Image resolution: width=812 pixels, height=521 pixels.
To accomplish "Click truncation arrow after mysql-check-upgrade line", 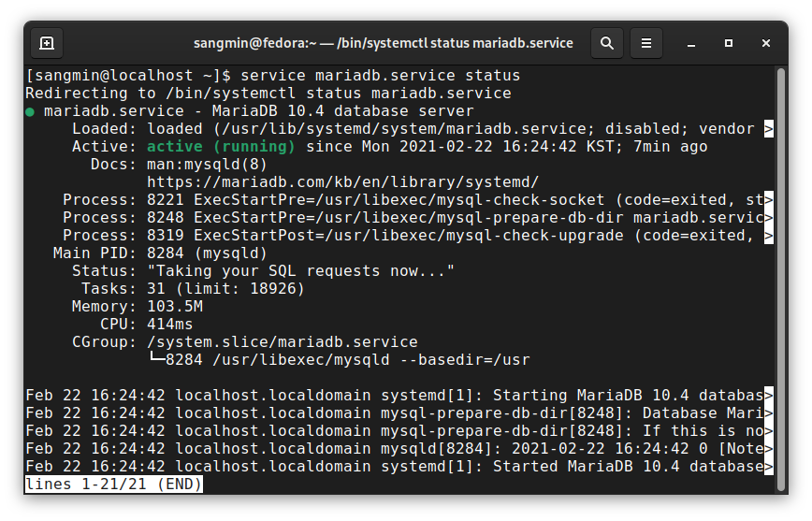I will click(x=768, y=236).
